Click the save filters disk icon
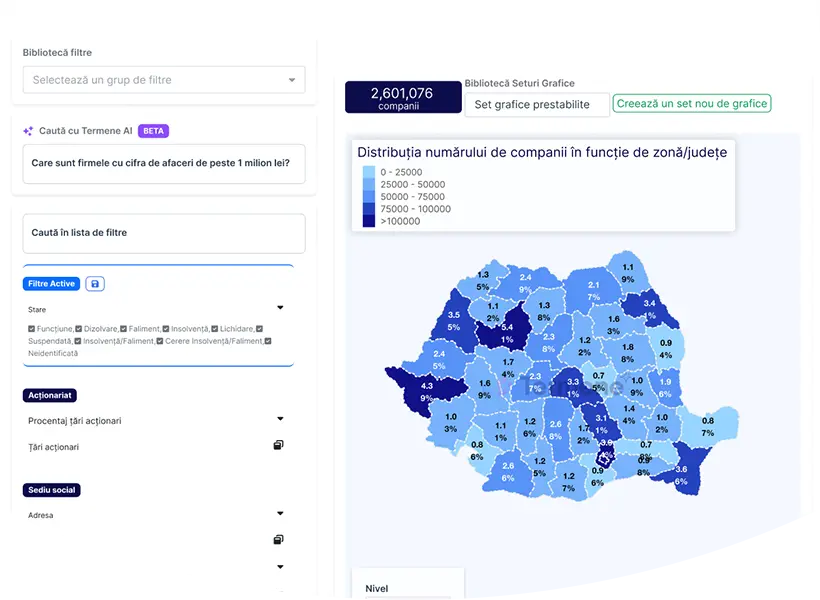 (x=95, y=284)
